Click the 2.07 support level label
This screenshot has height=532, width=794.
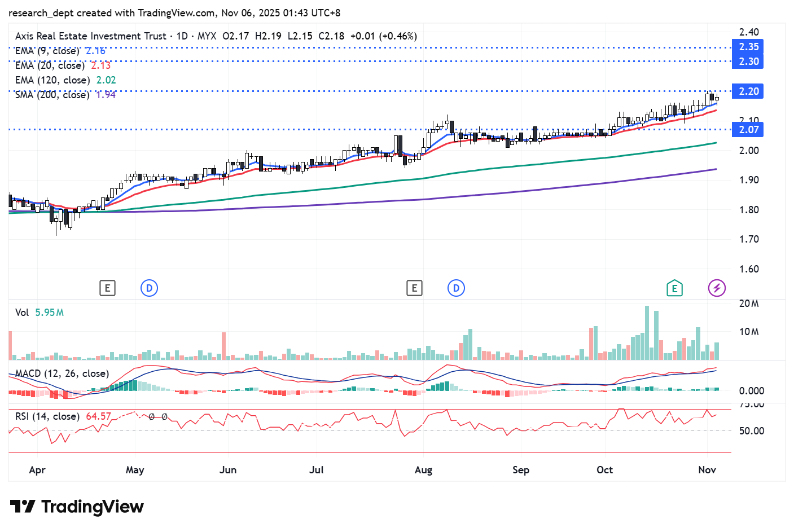pos(748,130)
